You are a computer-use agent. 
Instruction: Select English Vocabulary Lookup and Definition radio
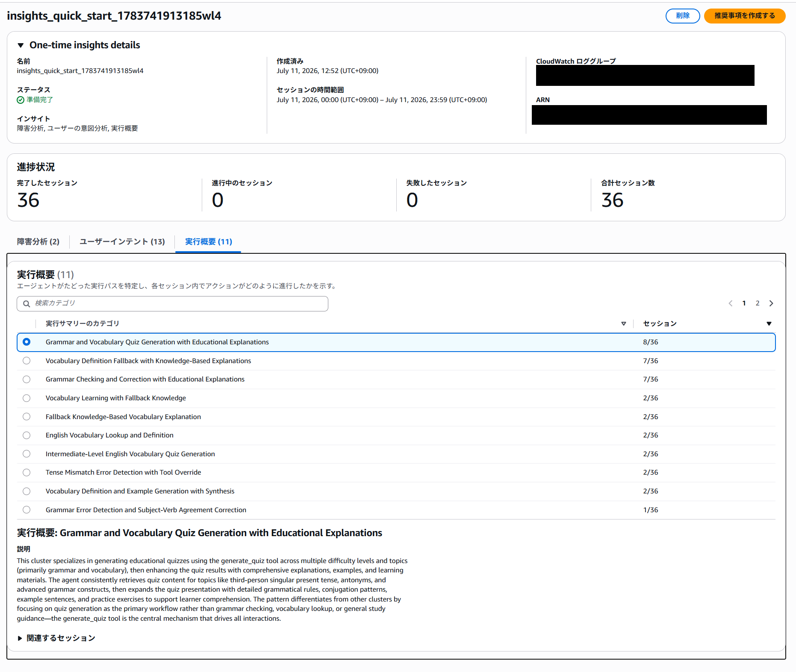(x=27, y=435)
